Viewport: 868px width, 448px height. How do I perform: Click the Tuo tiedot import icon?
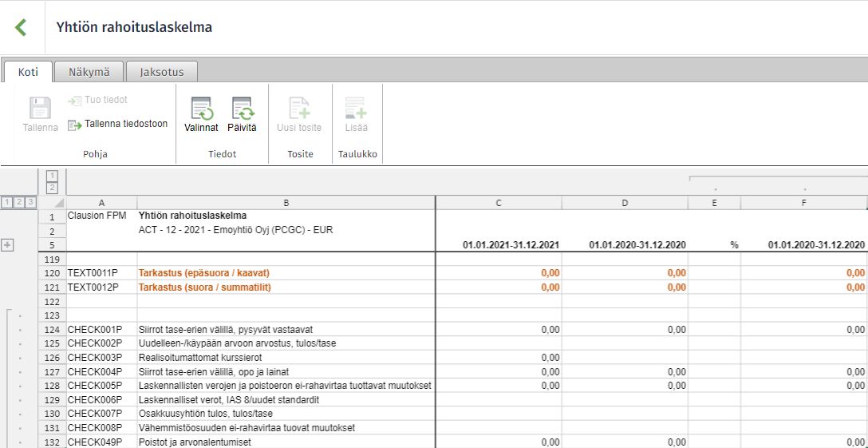click(x=74, y=101)
